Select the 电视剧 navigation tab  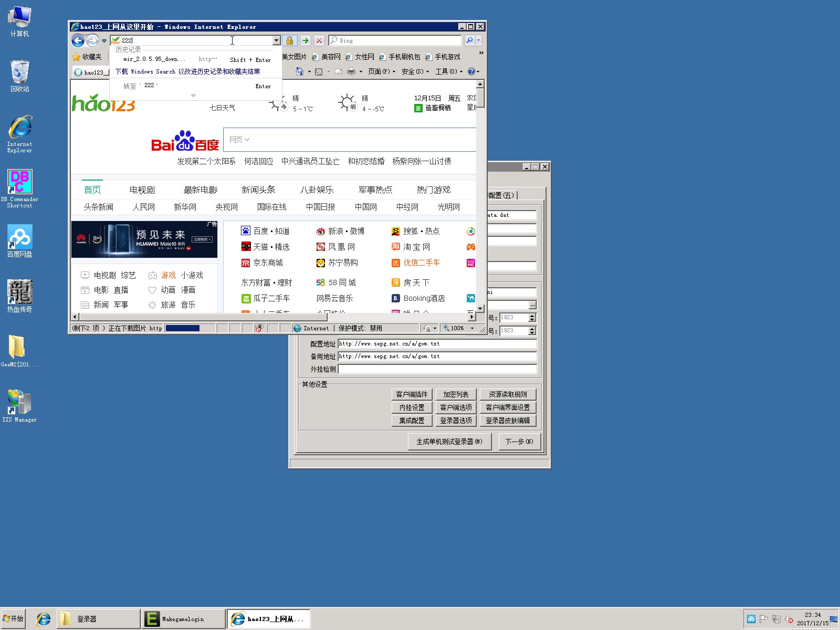(142, 190)
